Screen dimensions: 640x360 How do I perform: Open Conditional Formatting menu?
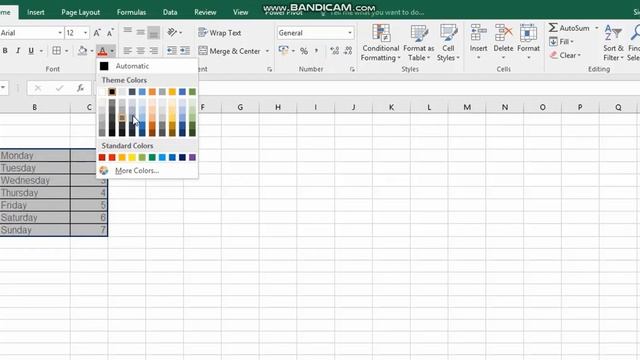tap(380, 43)
